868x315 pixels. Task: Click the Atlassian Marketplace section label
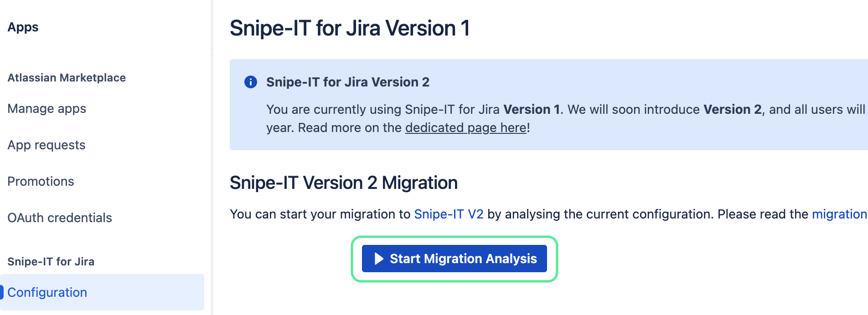[x=67, y=78]
